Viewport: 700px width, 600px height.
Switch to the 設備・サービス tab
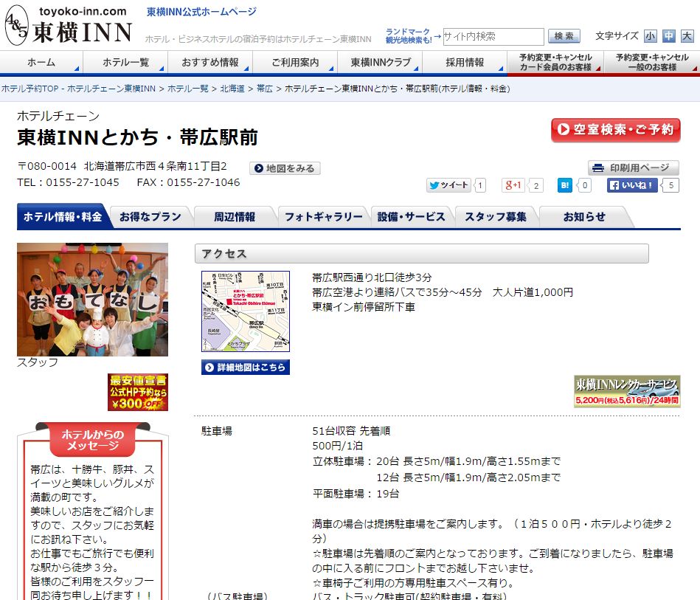click(x=411, y=217)
